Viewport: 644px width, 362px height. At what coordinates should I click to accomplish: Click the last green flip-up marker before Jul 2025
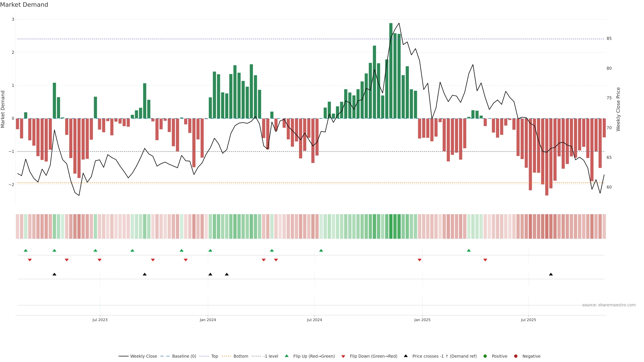(469, 250)
